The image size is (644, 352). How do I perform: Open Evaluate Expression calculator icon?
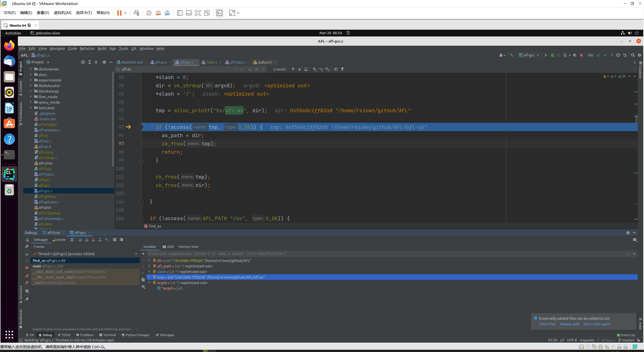pos(115,240)
